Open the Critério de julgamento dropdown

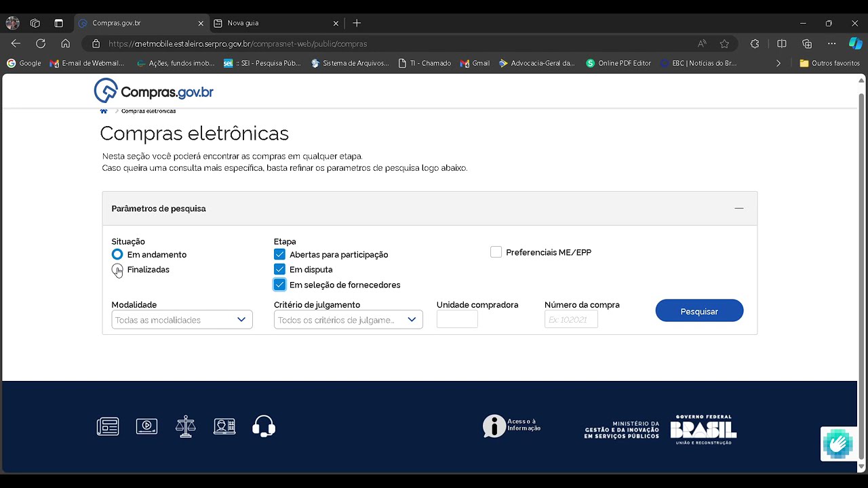tap(348, 319)
